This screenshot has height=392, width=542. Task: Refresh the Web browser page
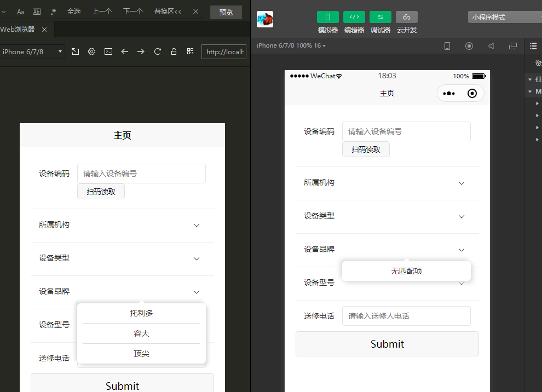[x=158, y=51]
